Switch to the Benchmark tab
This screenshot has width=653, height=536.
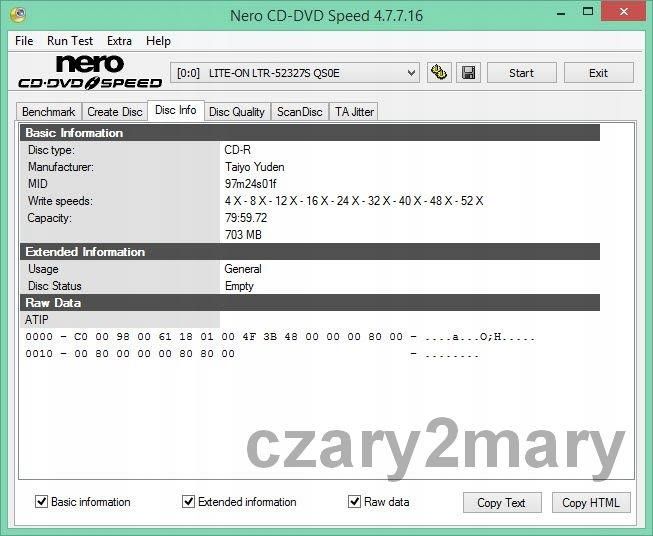(49, 112)
